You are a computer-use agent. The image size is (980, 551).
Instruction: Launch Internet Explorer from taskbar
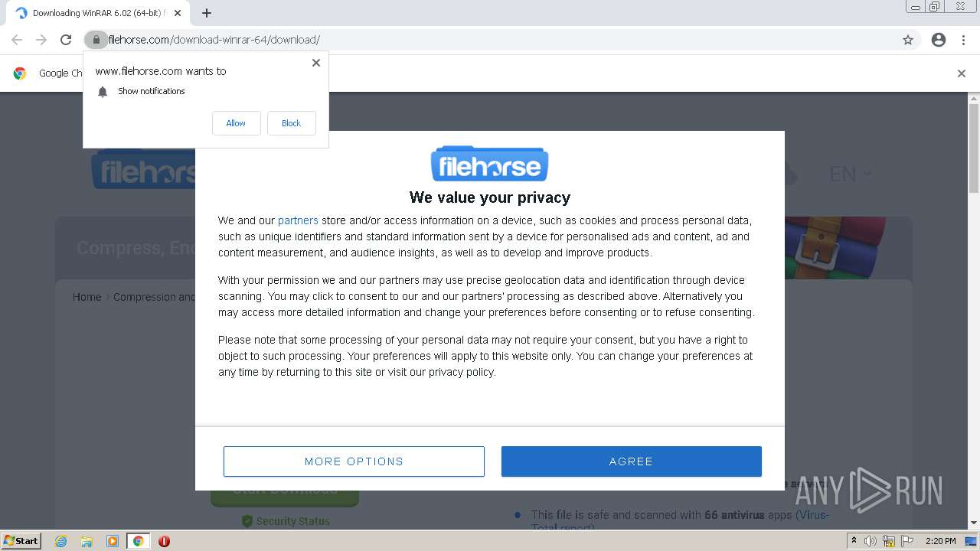60,541
